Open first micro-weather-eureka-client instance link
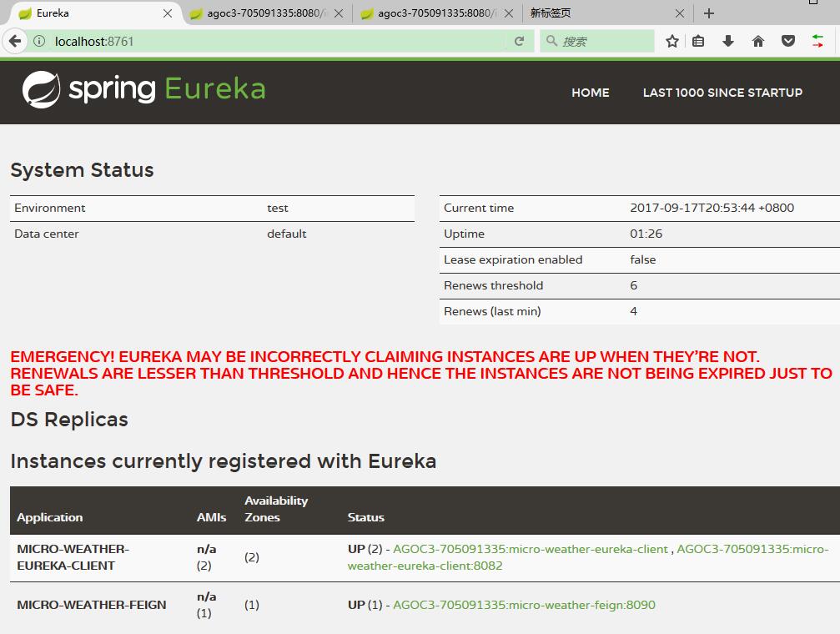The height and width of the screenshot is (634, 840). pos(531,549)
